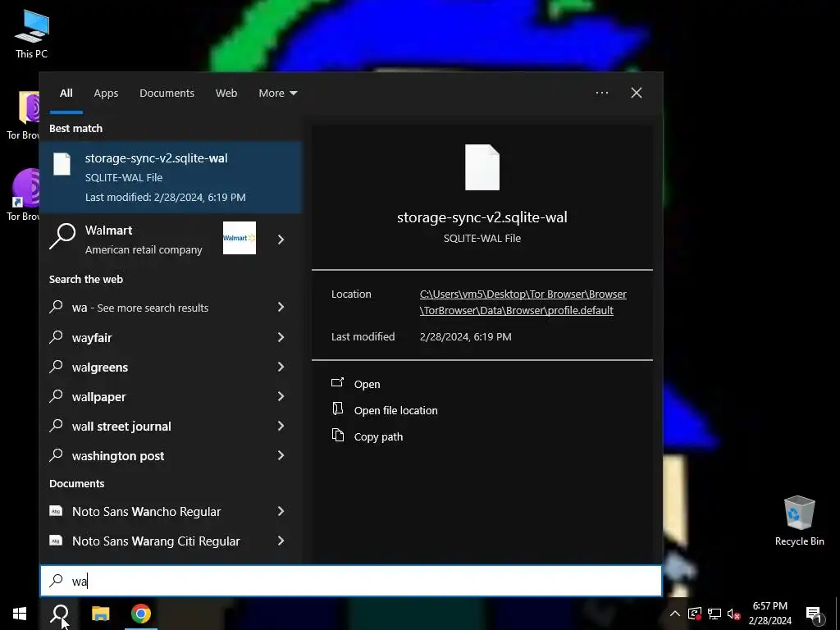Select the Recycle Bin desktop icon
The width and height of the screenshot is (840, 630).
pyautogui.click(x=799, y=521)
